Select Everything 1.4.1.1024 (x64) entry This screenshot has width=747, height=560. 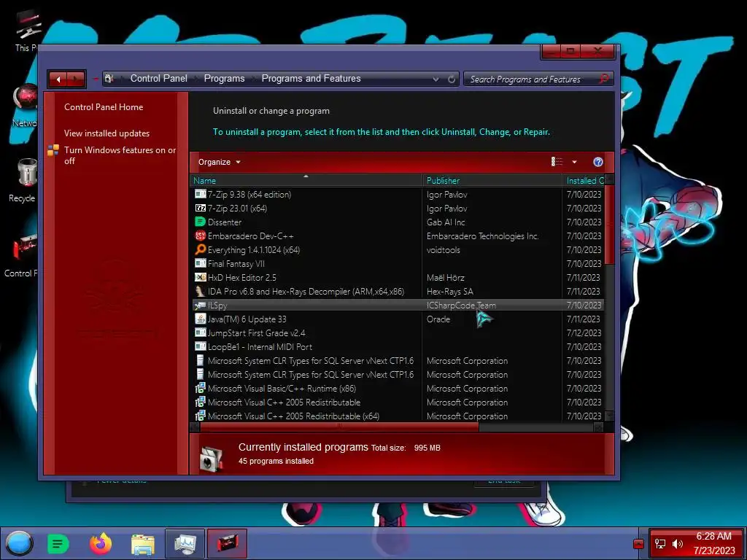253,249
